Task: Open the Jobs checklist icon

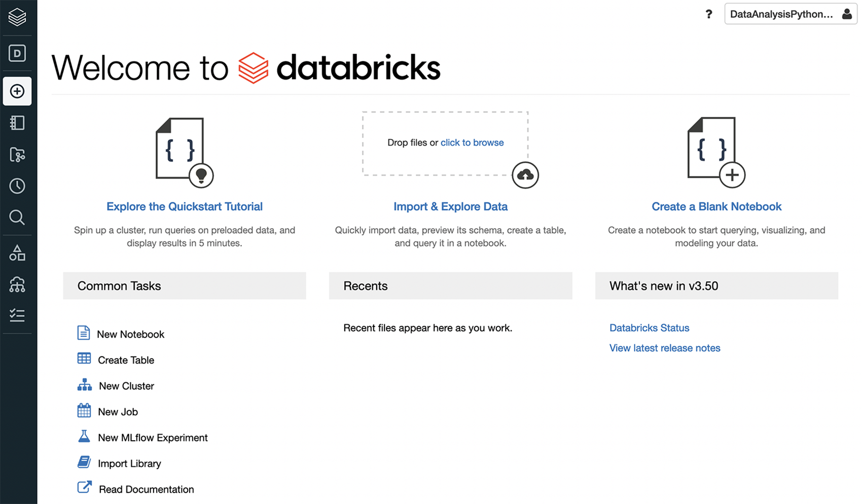Action: 17,315
